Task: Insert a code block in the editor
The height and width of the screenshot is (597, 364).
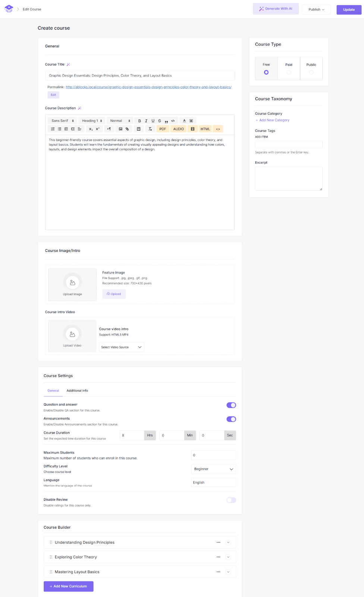Action: pos(173,121)
